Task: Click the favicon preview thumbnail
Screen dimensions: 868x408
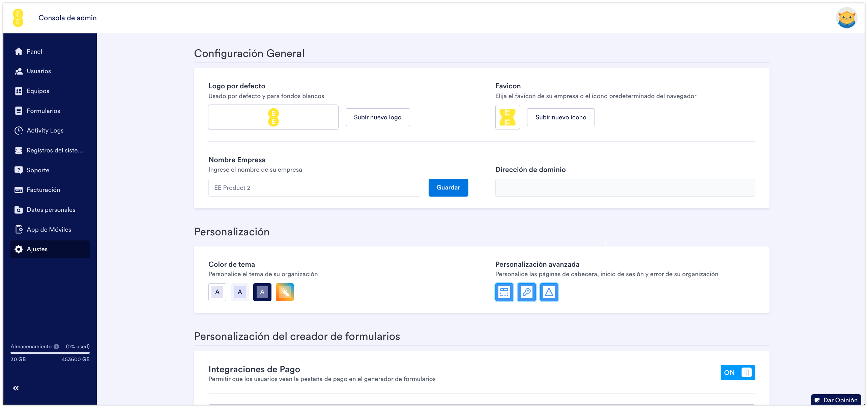Action: tap(507, 117)
